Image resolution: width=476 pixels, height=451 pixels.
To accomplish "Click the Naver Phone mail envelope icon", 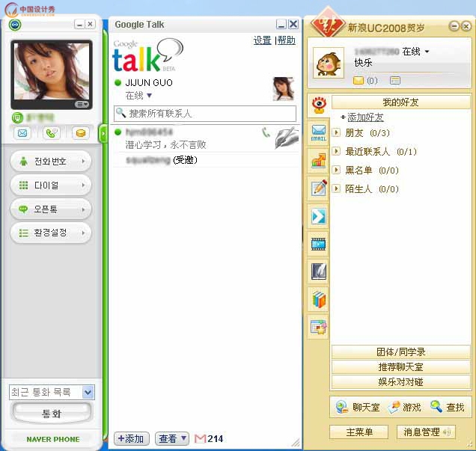I will (22, 133).
